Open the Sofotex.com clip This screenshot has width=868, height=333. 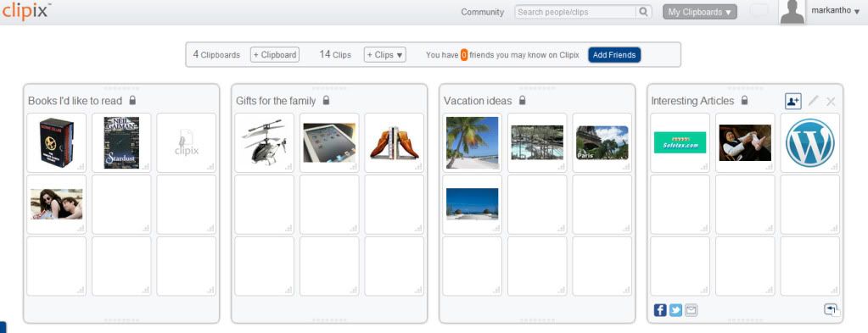click(x=680, y=142)
